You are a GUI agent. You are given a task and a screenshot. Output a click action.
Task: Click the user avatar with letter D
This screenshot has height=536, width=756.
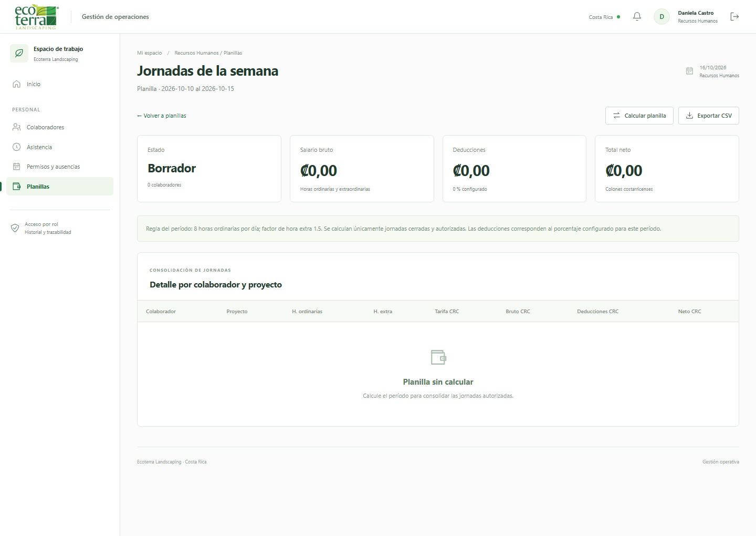pos(661,17)
